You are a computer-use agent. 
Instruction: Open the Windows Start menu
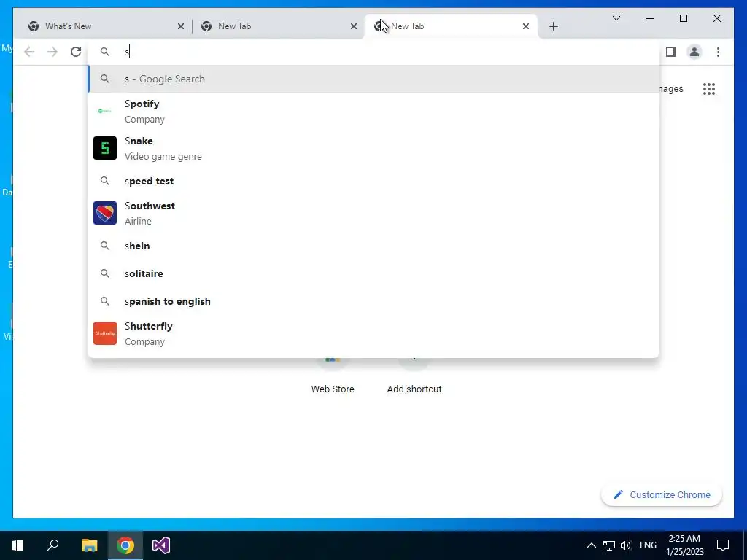(x=18, y=545)
